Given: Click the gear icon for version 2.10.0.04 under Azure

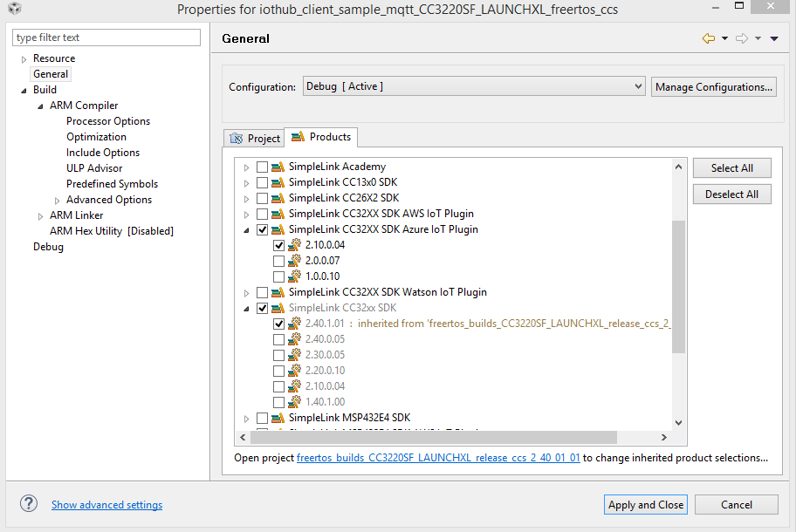Looking at the screenshot, I should pyautogui.click(x=294, y=245).
